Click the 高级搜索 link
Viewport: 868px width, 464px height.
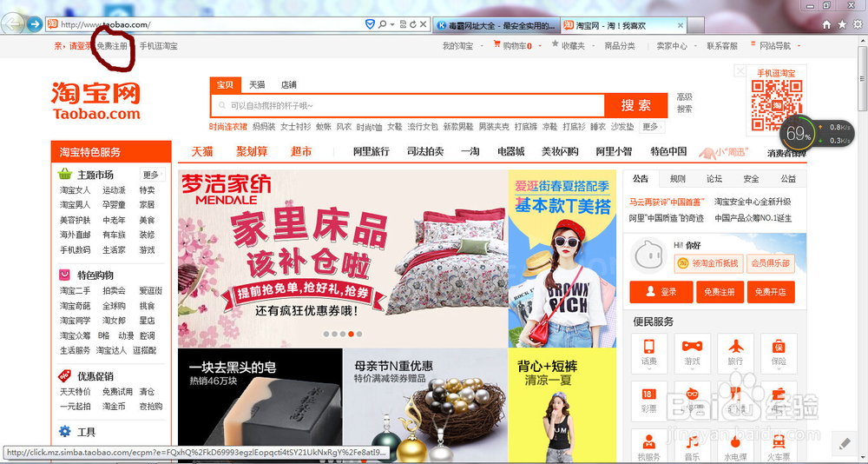pyautogui.click(x=685, y=103)
